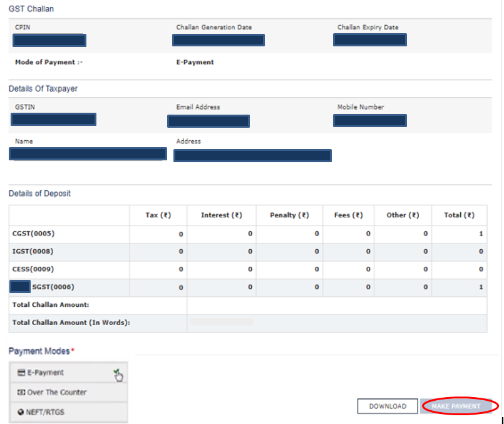Click the Interest (₹) column header
Screen dimensions: 504x424
click(222, 215)
